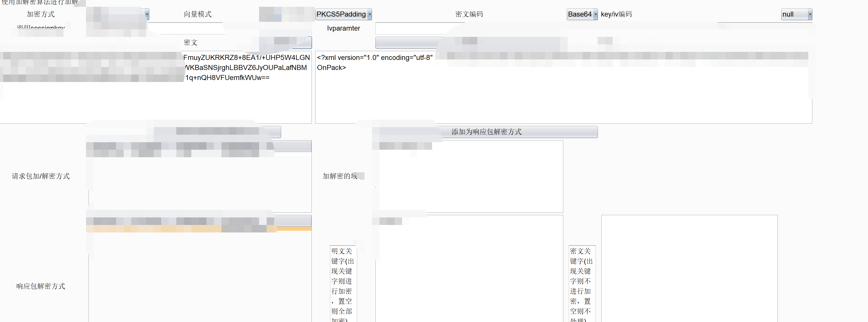Select ciphertext line 1q+nQH8VFUemfkWUw==
The height and width of the screenshot is (322, 868).
(227, 77)
